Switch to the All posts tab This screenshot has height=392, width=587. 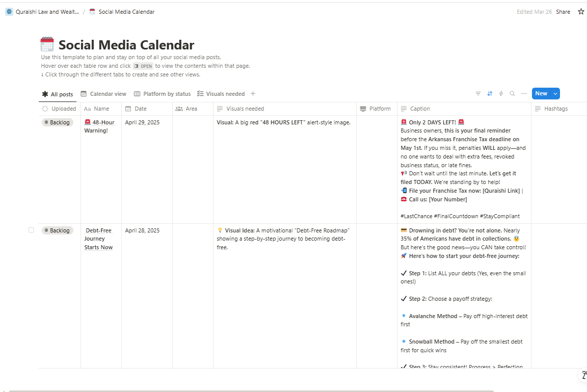pyautogui.click(x=58, y=94)
